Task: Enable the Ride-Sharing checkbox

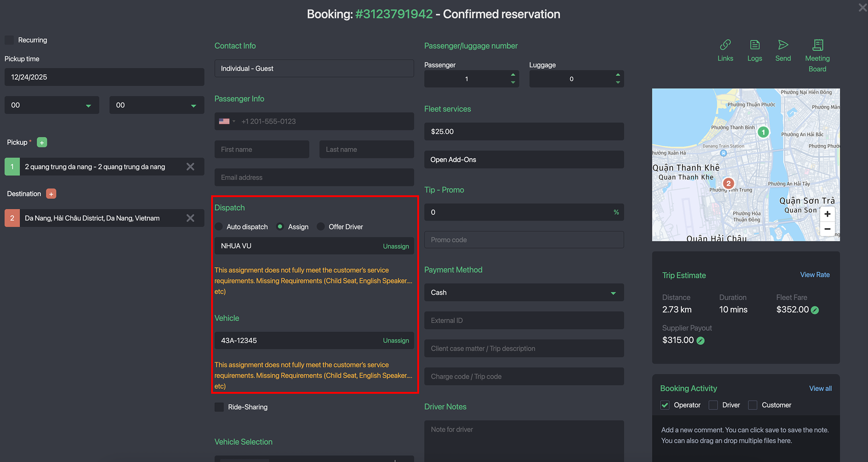Action: [x=219, y=407]
